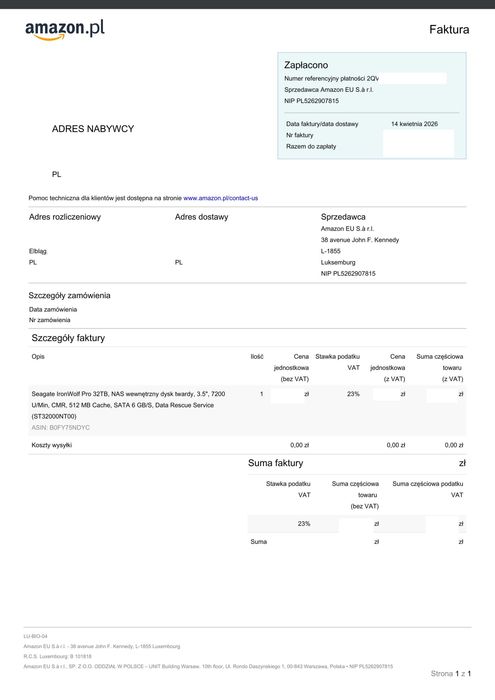Screen dimensions: 495x700
Task: Click the 23% VAT rate in product row
Action: coord(353,394)
